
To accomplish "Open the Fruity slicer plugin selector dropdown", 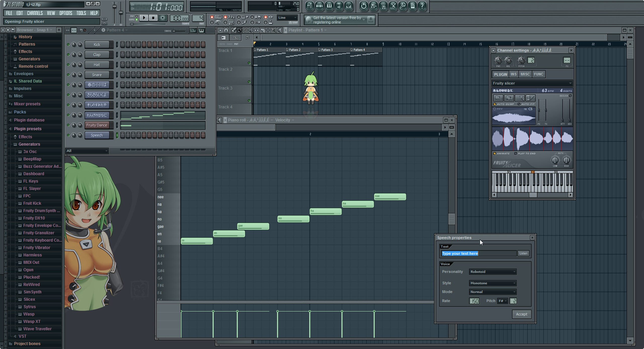I will point(532,83).
